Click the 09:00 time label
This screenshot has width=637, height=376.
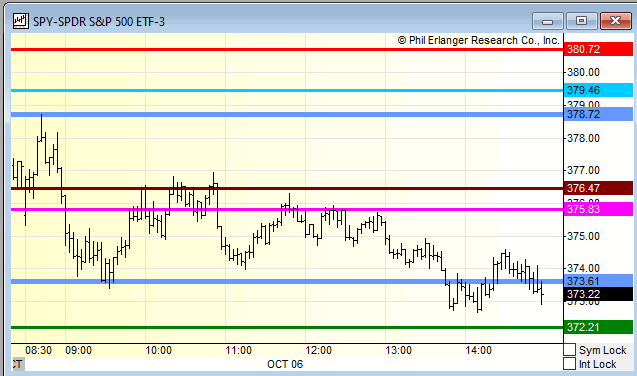pos(78,350)
